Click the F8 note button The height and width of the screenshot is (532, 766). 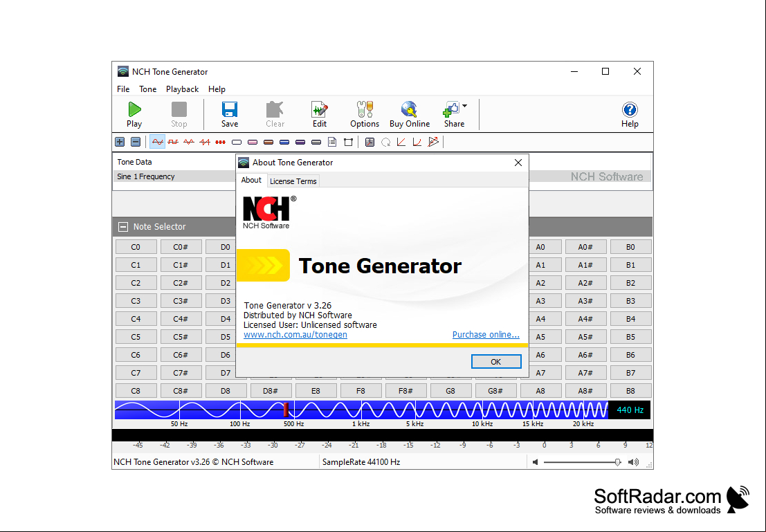tap(361, 391)
